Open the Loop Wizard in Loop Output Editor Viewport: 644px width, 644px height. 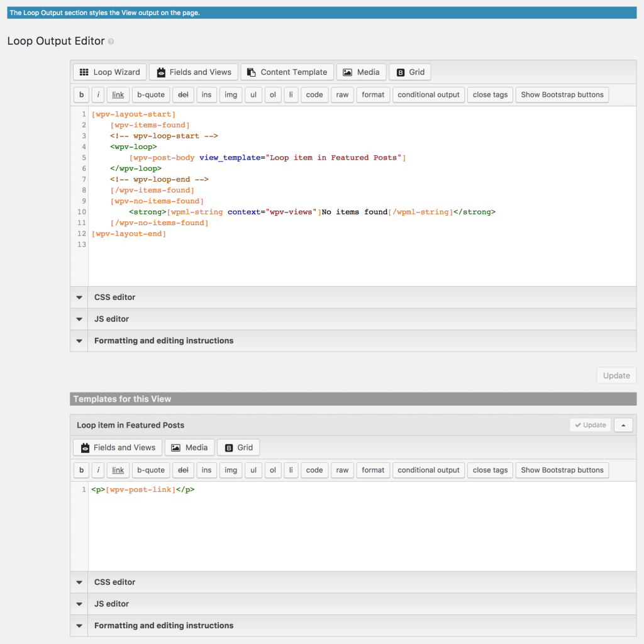[109, 72]
